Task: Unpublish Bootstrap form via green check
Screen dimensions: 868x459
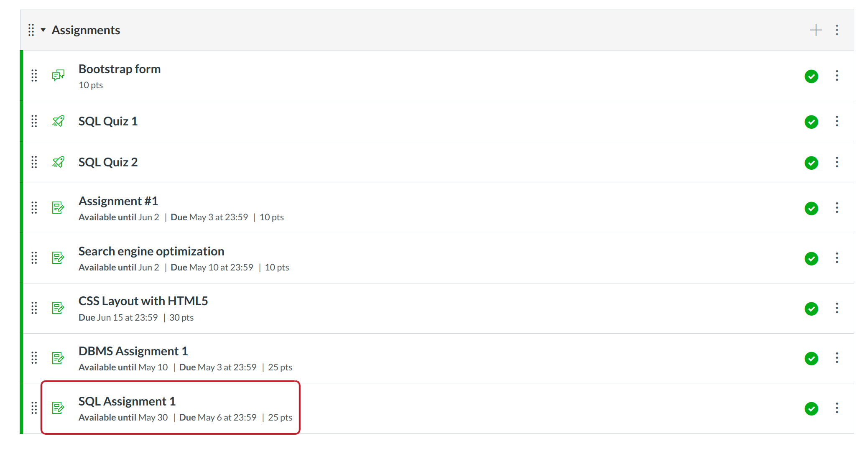Action: pyautogui.click(x=811, y=76)
